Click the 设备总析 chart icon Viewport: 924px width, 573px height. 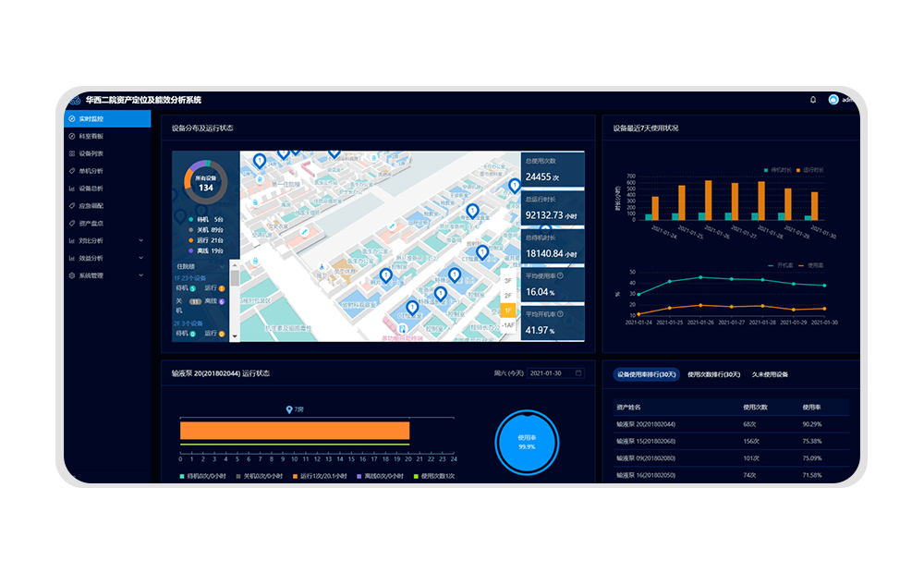click(x=72, y=189)
